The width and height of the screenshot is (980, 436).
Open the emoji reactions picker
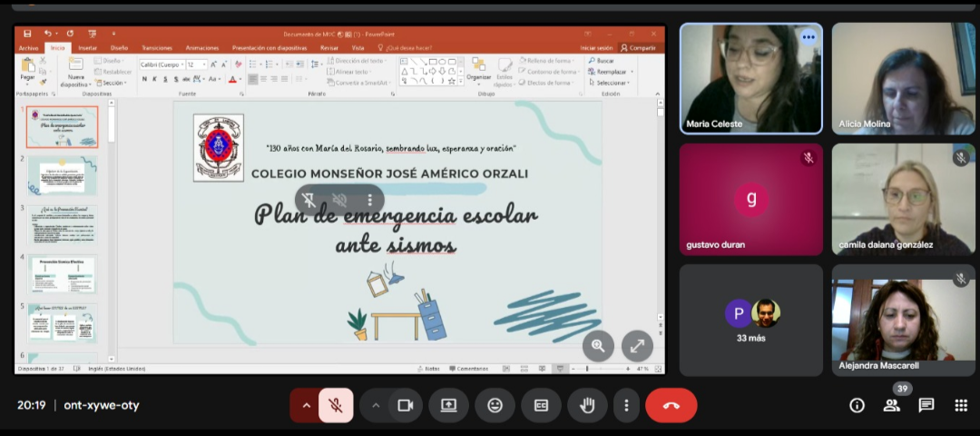pos(495,405)
